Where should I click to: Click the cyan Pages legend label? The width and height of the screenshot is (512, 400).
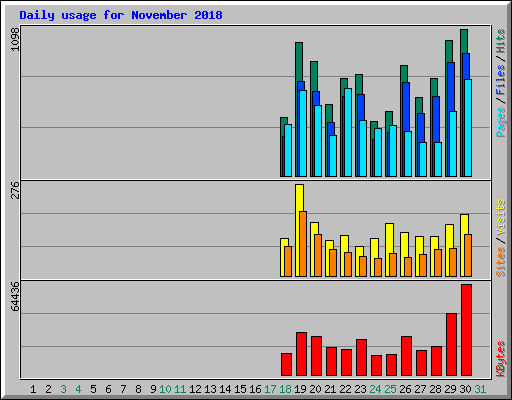(500, 122)
